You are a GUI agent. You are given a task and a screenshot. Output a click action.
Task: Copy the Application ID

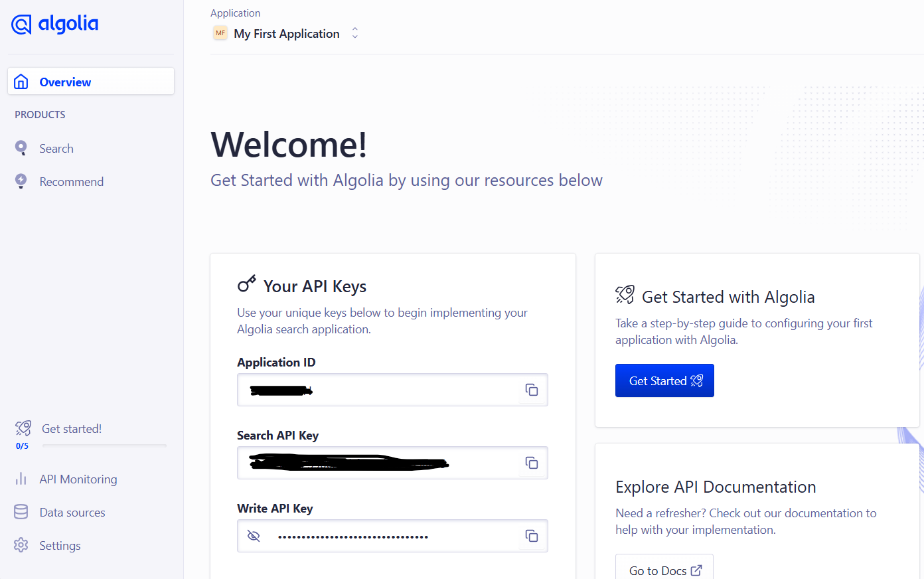click(532, 390)
